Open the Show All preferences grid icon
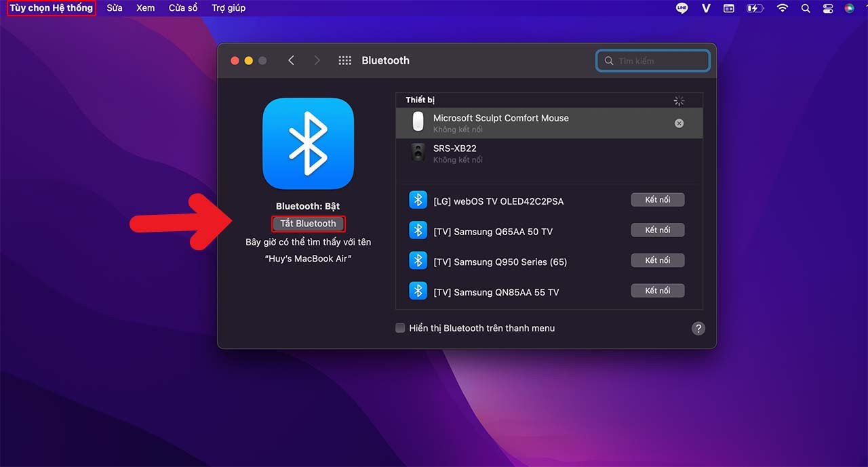The width and height of the screenshot is (868, 467). coord(344,60)
